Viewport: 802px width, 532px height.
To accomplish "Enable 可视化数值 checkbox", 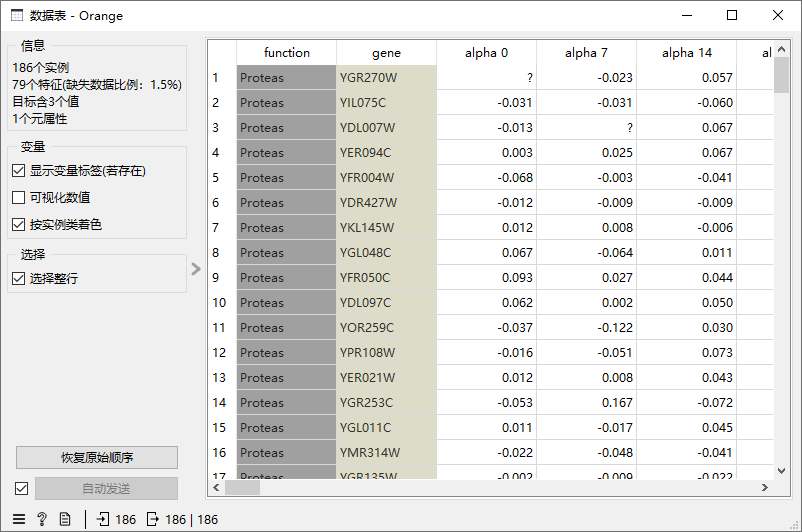I will 18,197.
